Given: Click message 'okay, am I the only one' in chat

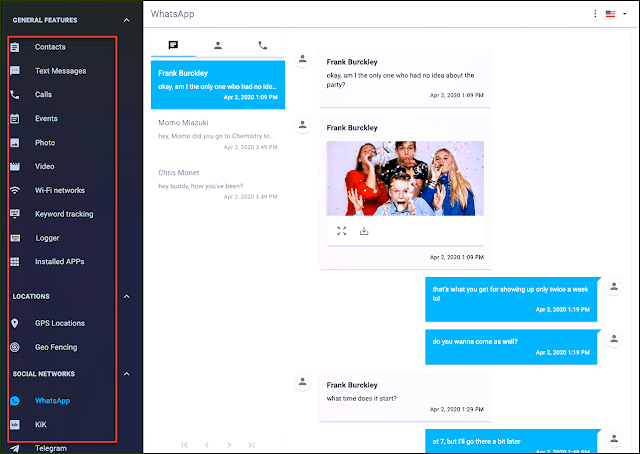Looking at the screenshot, I should click(x=405, y=79).
